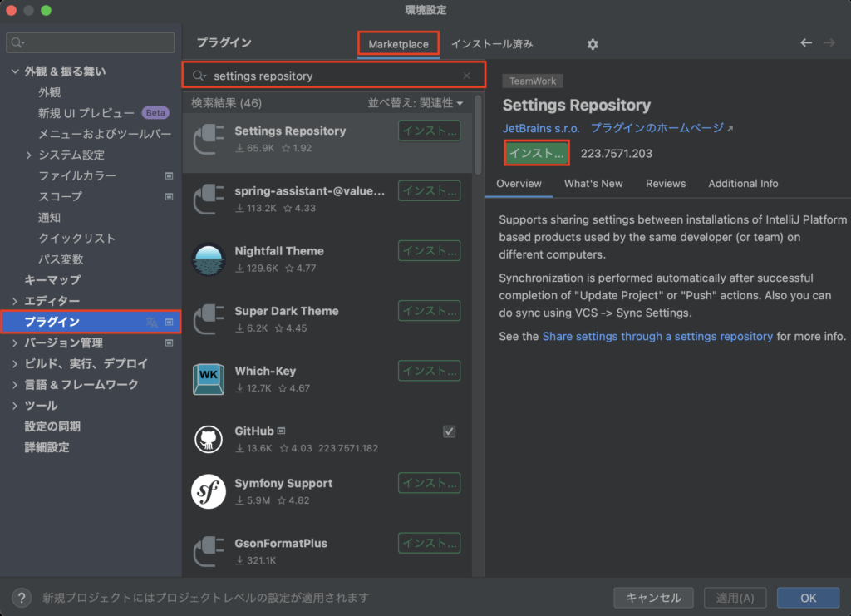Expand the ツール section
Viewport: 851px width, 616px height.
pyautogui.click(x=15, y=406)
